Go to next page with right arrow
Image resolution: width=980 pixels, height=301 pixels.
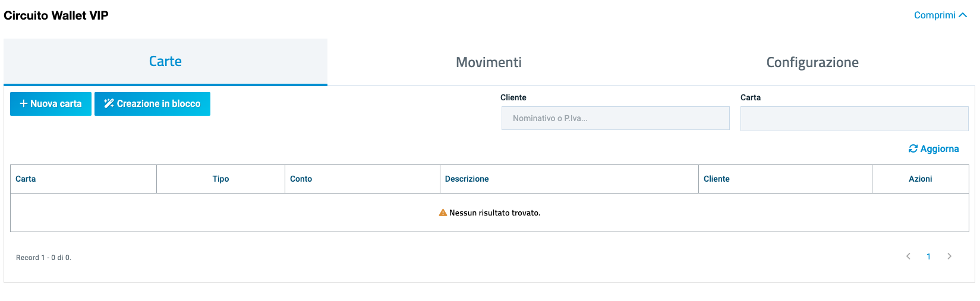(949, 256)
